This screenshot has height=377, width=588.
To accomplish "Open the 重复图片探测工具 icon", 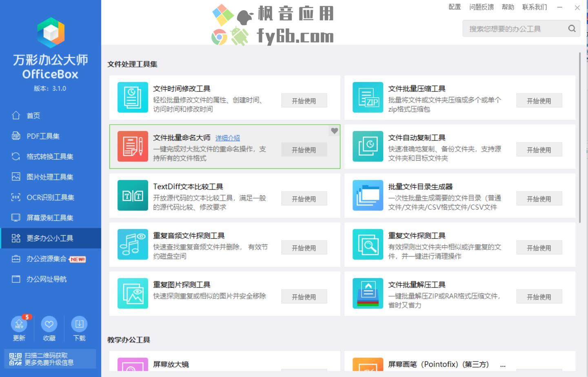I will 133,293.
